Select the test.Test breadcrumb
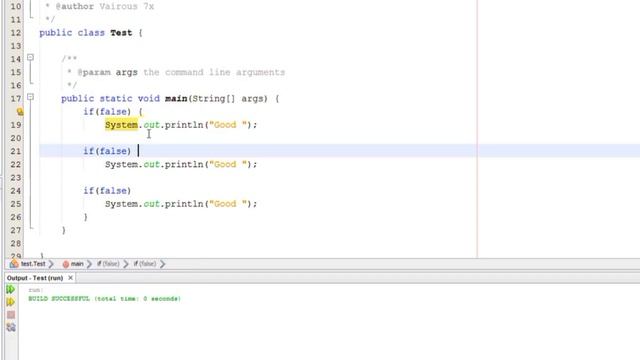The image size is (640, 360). [33, 264]
